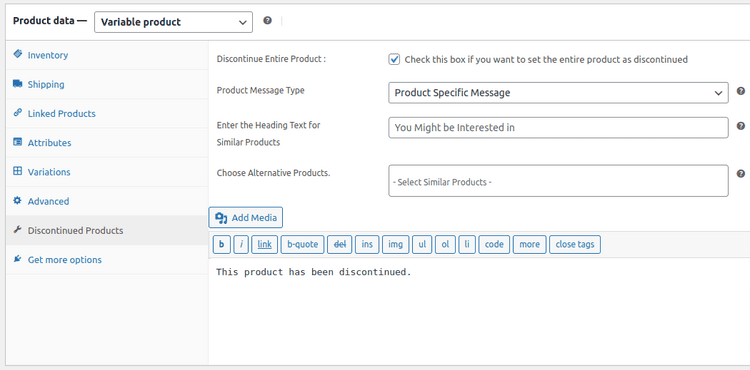Toggle bold with the b button
Viewport: 750px width, 370px height.
pyautogui.click(x=221, y=244)
